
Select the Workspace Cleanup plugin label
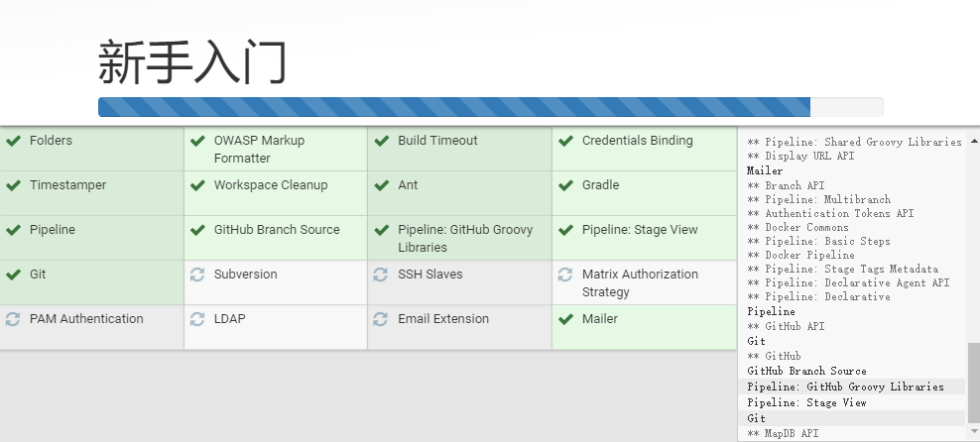point(271,184)
